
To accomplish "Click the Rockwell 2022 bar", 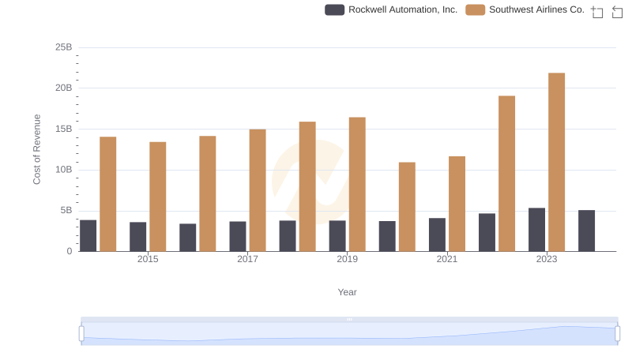I will point(487,232).
